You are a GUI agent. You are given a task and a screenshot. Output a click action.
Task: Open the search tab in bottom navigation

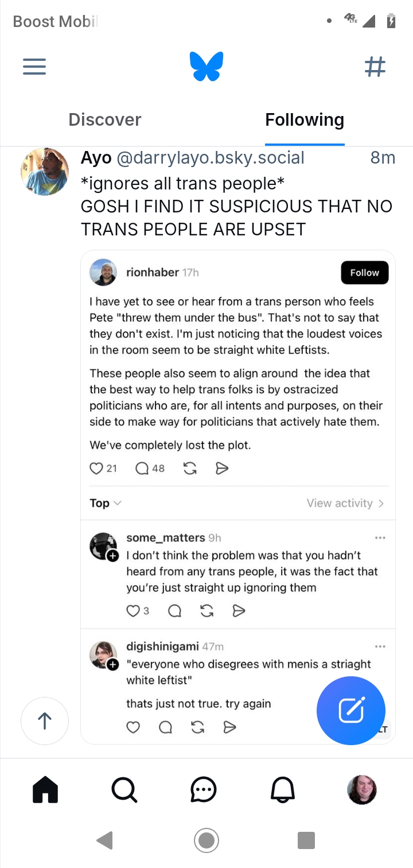[x=124, y=790]
